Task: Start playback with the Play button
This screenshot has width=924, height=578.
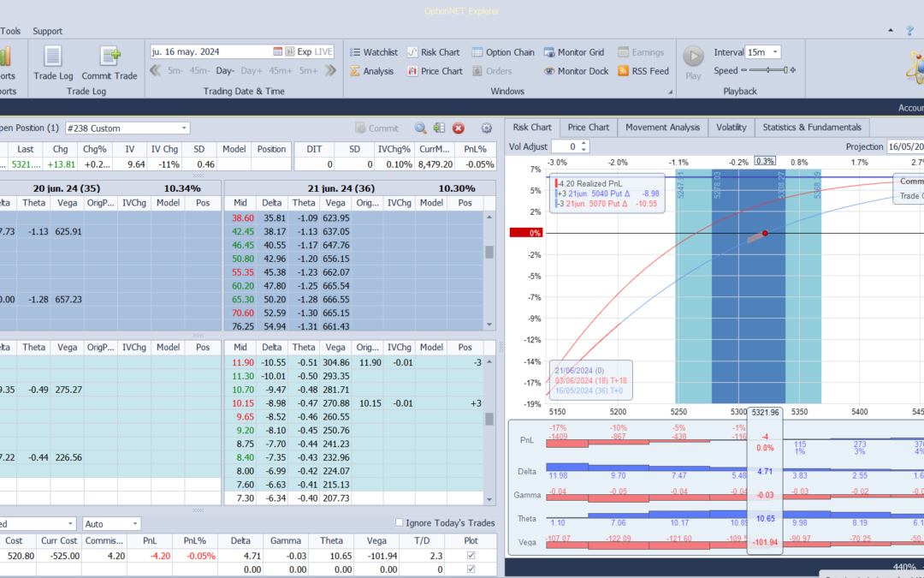Action: click(694, 63)
